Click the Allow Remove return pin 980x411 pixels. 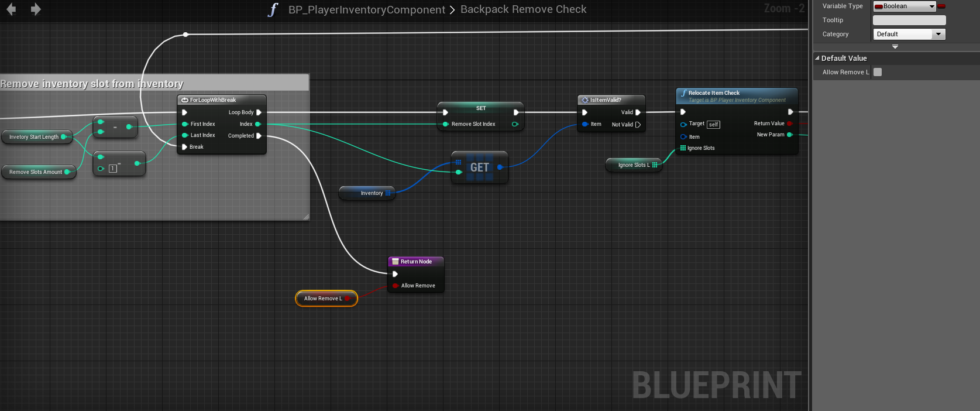pos(396,286)
